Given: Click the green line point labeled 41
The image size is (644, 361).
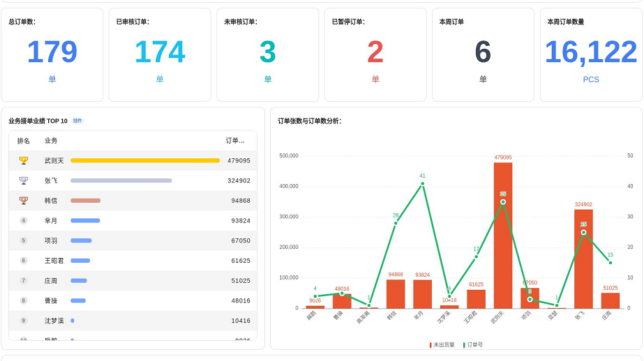Looking at the screenshot, I should (x=422, y=184).
